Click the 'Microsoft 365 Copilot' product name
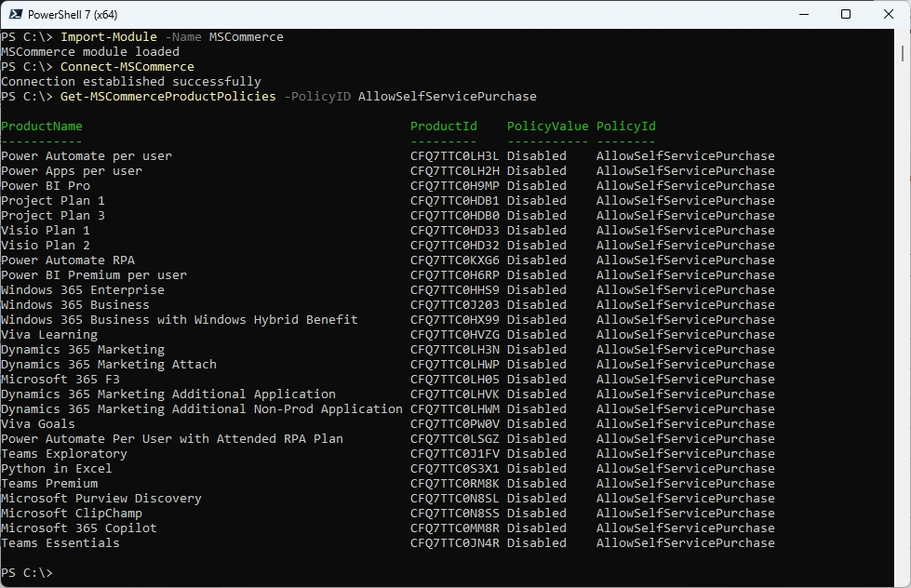This screenshot has height=588, width=911. click(79, 528)
